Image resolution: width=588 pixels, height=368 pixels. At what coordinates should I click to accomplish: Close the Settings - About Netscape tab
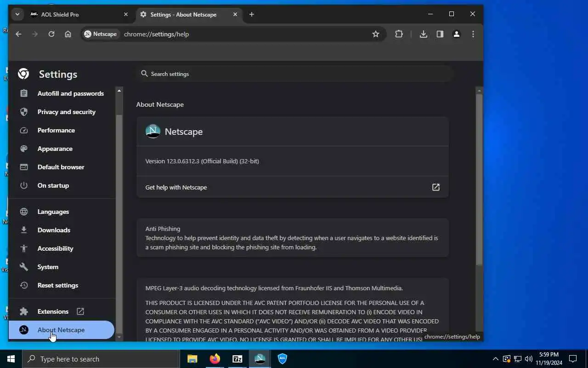click(x=235, y=14)
